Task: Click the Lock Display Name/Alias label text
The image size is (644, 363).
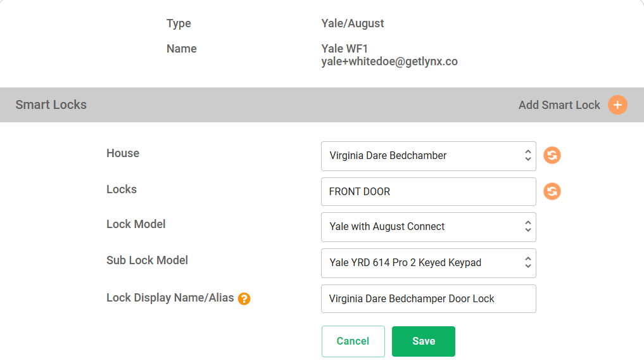Action: point(170,298)
